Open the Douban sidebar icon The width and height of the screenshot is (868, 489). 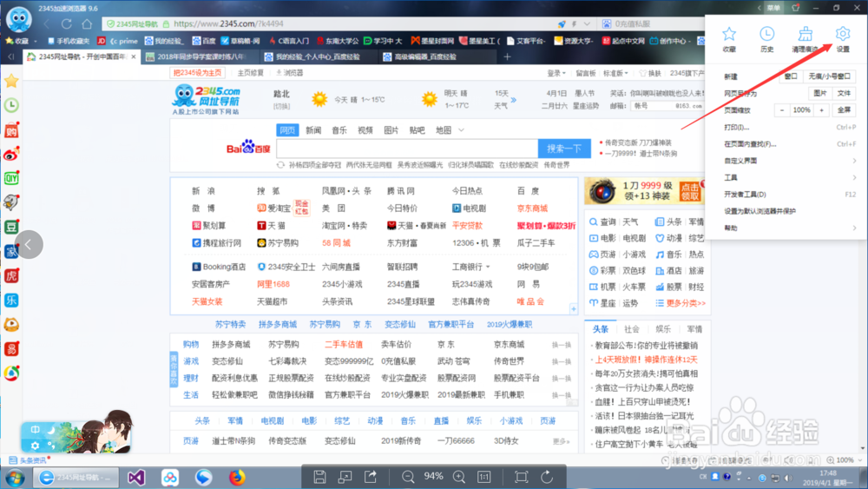(x=11, y=227)
